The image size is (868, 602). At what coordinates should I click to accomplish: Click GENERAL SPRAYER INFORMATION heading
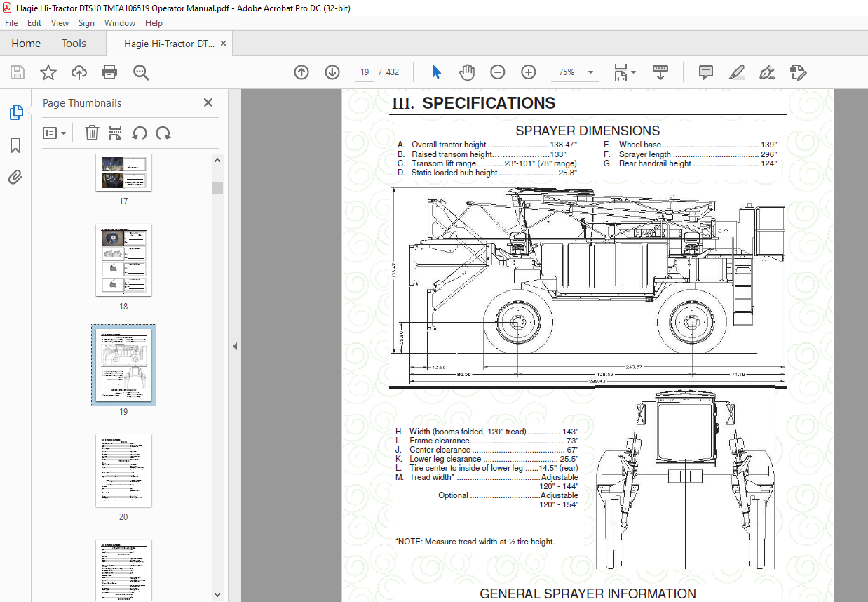[x=588, y=594]
